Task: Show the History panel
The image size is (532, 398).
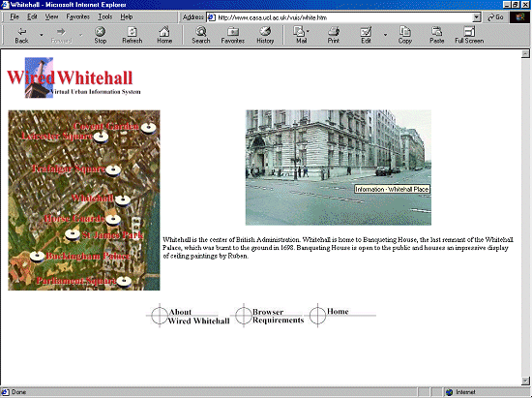Action: (x=265, y=35)
